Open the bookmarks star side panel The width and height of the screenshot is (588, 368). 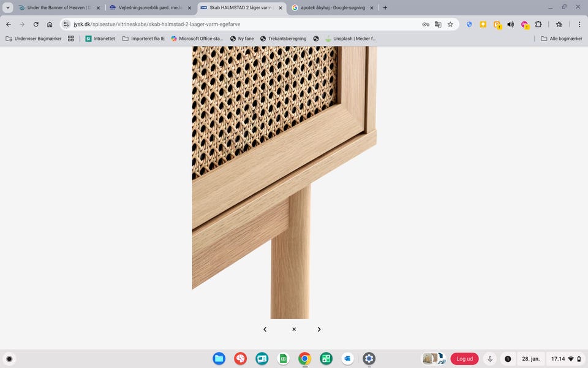pos(559,25)
